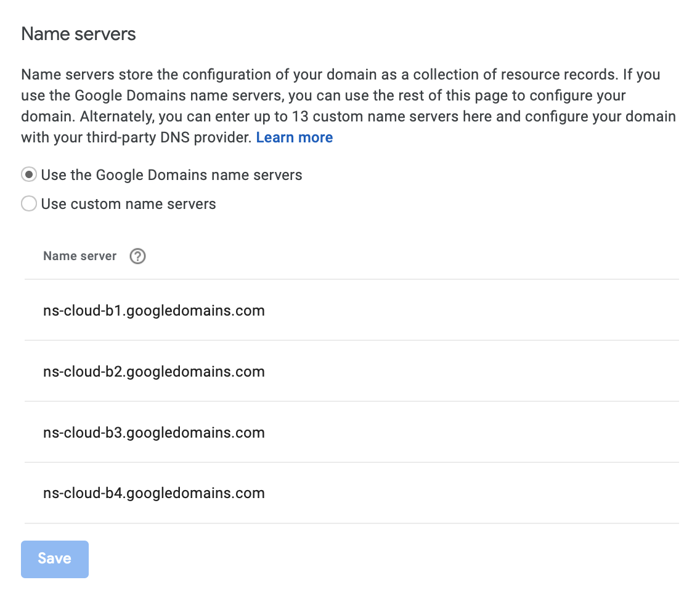Click the "If you" text ending the first line
The image size is (700, 601).
click(641, 75)
